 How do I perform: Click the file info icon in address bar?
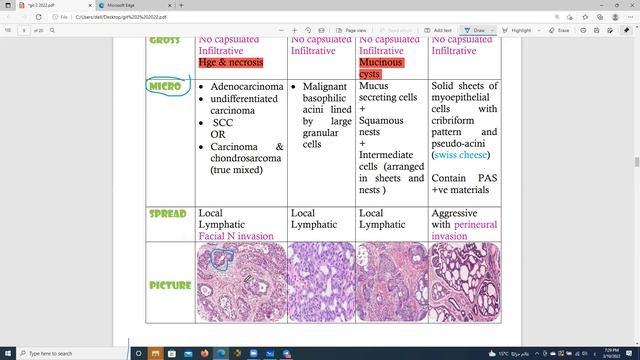(x=55, y=17)
